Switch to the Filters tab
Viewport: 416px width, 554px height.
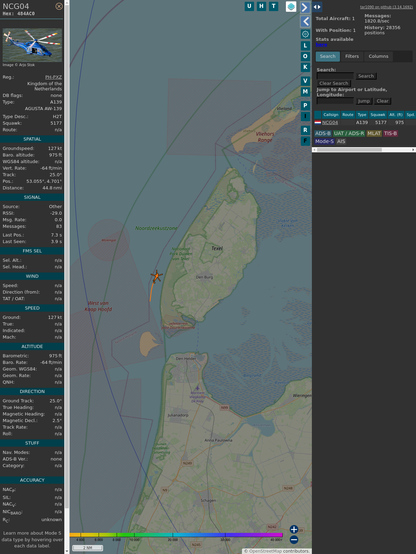pyautogui.click(x=352, y=56)
